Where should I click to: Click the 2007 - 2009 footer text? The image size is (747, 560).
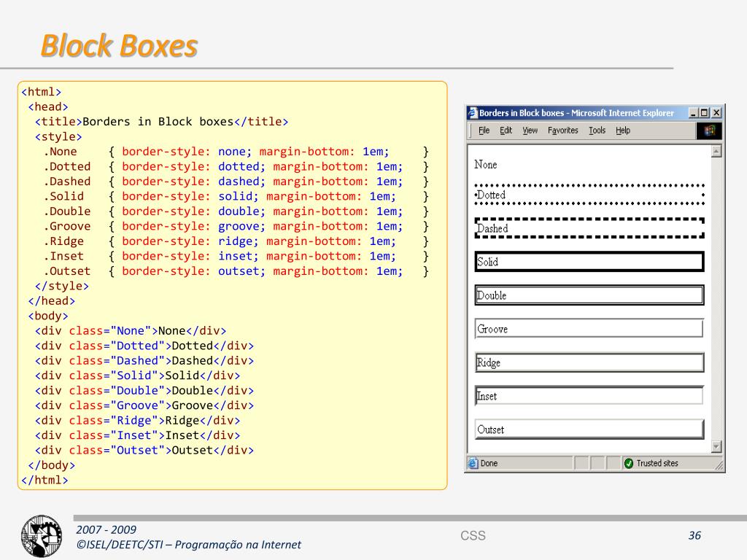tap(107, 530)
